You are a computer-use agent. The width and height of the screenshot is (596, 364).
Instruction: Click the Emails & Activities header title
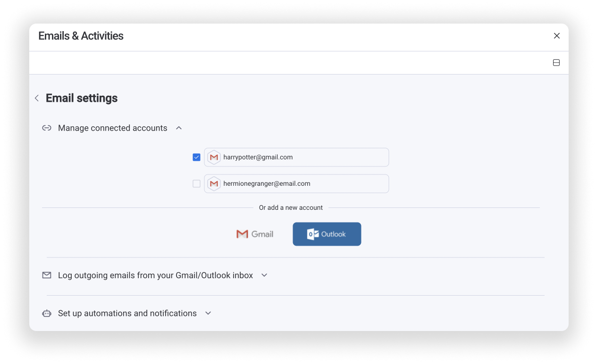(80, 36)
